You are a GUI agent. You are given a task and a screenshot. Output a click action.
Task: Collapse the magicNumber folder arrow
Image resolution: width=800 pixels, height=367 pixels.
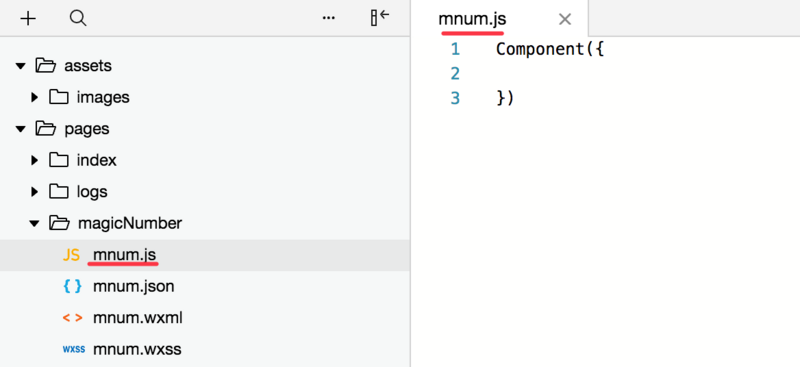point(34,224)
